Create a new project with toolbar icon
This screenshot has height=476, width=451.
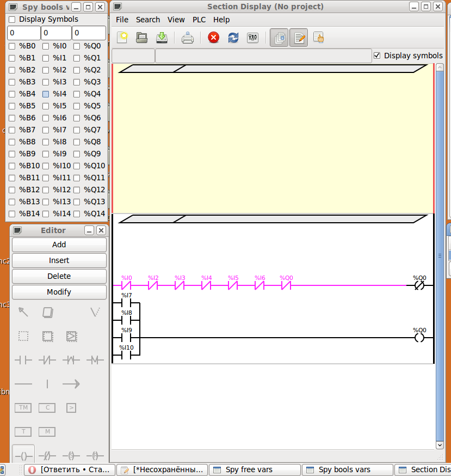click(x=122, y=38)
